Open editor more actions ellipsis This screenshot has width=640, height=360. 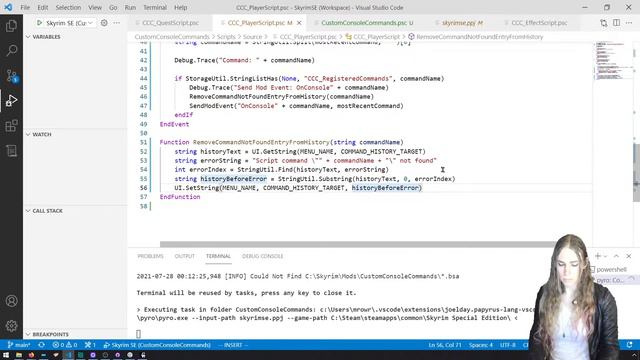click(629, 23)
